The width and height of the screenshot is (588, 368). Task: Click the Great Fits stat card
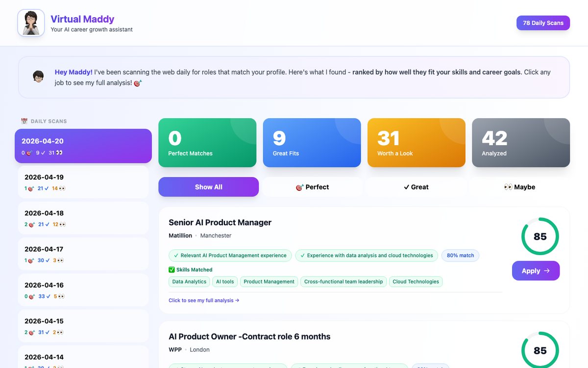312,143
